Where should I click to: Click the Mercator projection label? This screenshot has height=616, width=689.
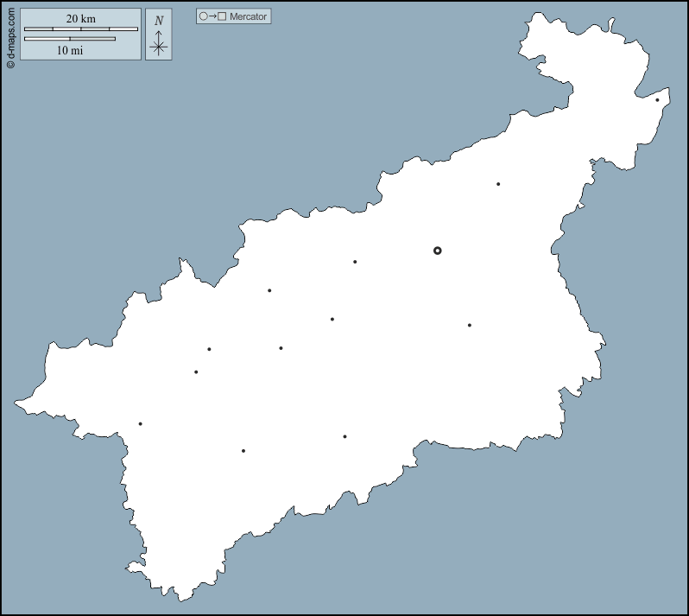(249, 16)
